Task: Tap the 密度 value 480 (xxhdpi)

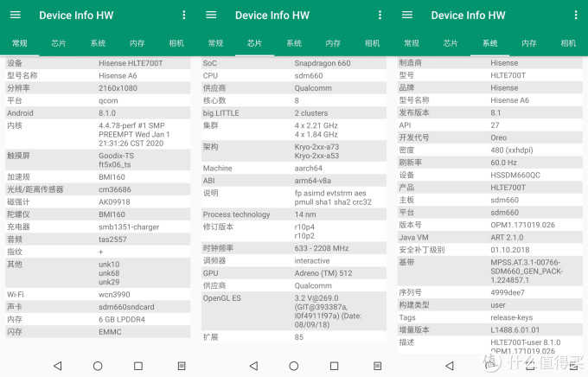Action: point(512,150)
